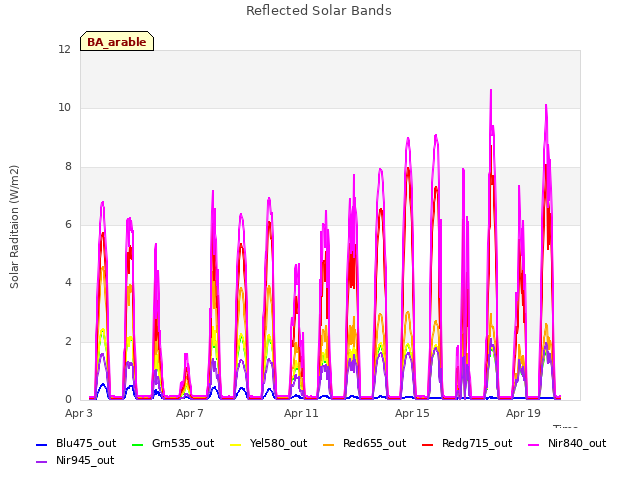Image resolution: width=640 pixels, height=480 pixels.
Task: Click the green Grn535_out legend color marker
Action: (138, 444)
